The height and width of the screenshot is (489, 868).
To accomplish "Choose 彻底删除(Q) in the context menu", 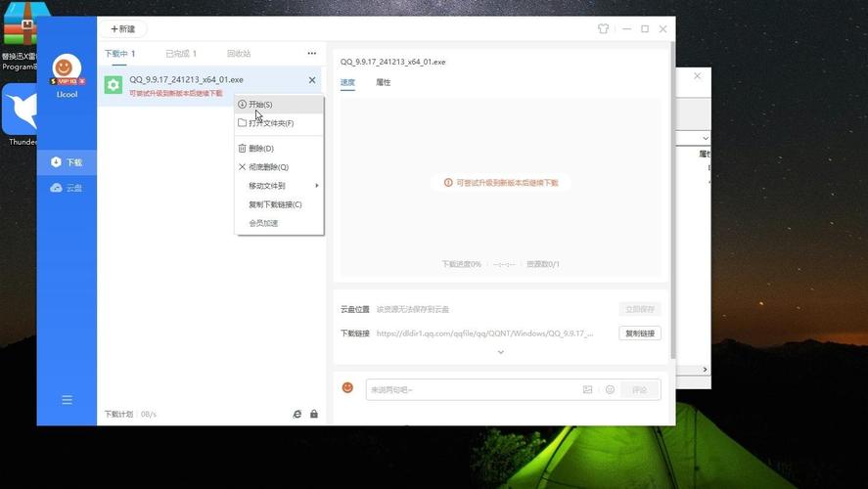I will [279, 167].
